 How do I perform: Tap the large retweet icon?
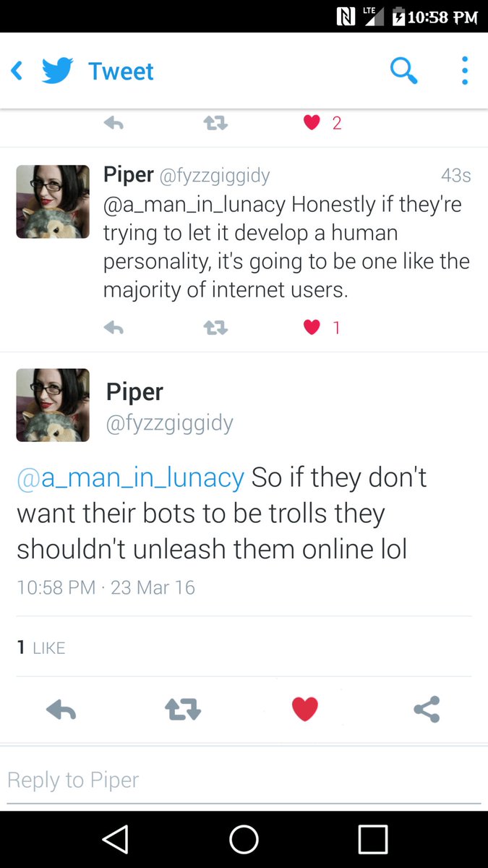tap(183, 710)
